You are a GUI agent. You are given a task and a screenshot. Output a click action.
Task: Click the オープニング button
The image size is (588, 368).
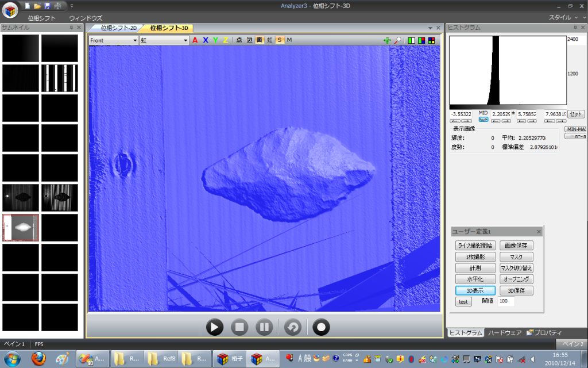(x=516, y=279)
